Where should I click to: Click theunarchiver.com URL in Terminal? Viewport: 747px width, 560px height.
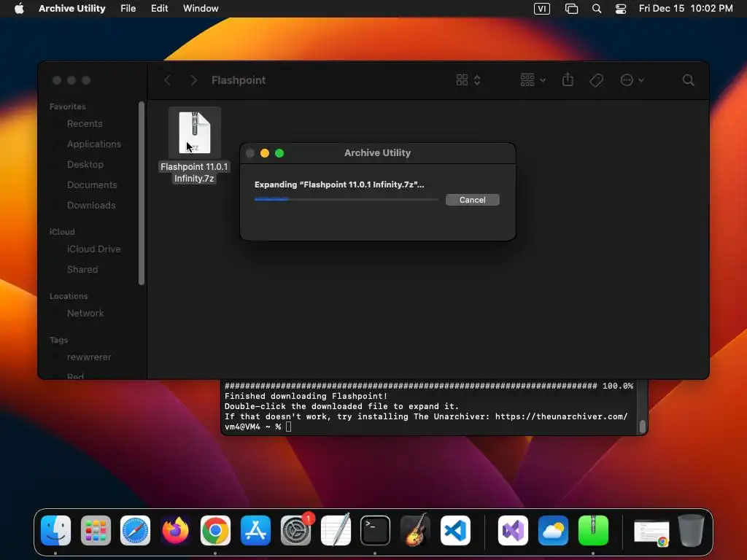click(561, 416)
